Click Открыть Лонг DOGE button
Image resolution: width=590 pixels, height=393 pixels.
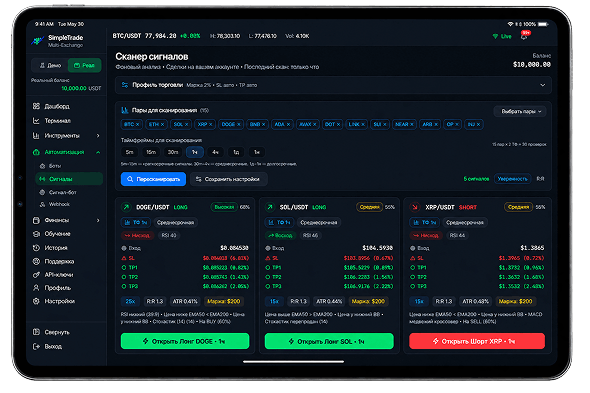coord(185,341)
